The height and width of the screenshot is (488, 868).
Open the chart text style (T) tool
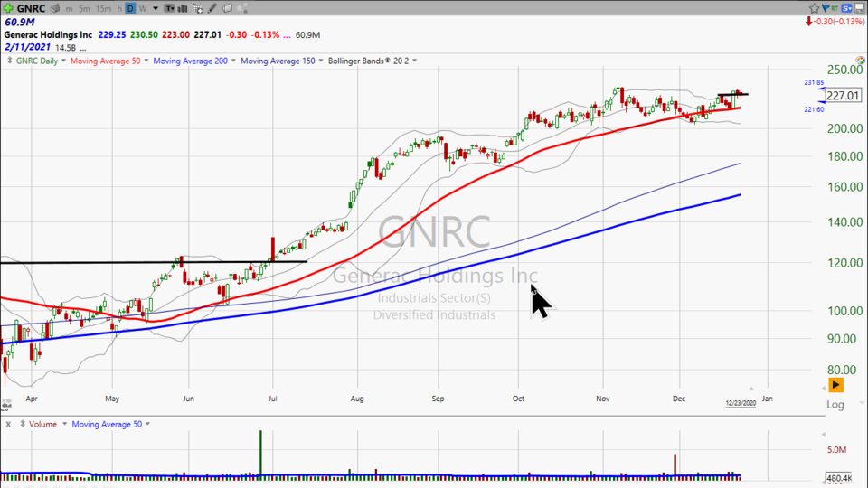point(169,8)
